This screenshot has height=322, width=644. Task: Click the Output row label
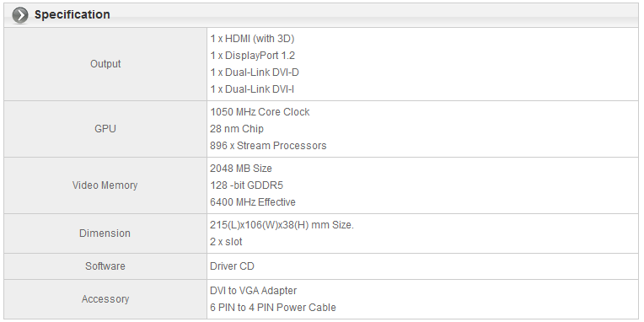(105, 64)
